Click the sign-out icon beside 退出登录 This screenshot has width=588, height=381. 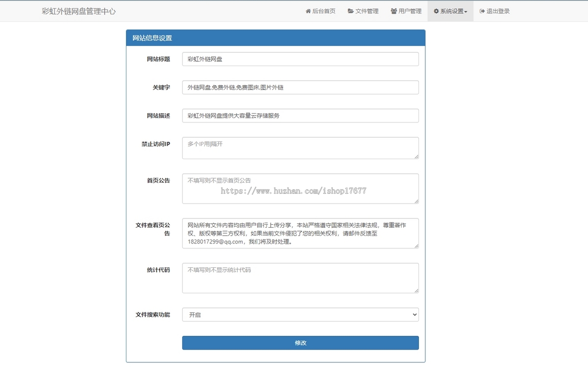(482, 11)
